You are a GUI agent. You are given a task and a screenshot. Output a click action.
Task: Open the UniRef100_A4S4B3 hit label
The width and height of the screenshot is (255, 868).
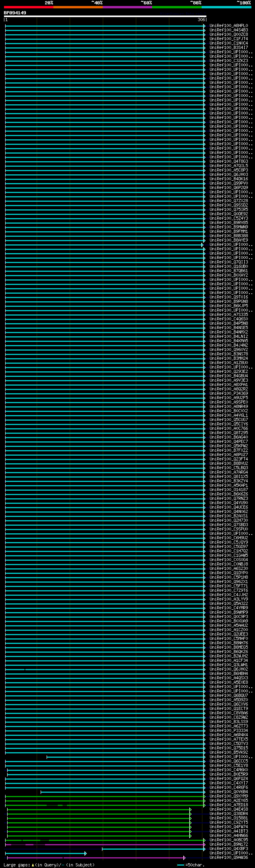pyautogui.click(x=229, y=30)
